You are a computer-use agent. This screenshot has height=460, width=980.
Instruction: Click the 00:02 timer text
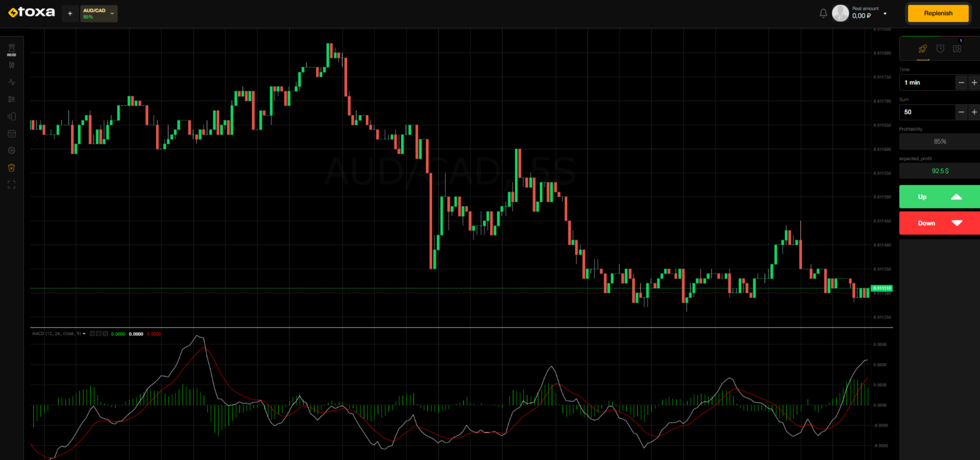pos(11,55)
